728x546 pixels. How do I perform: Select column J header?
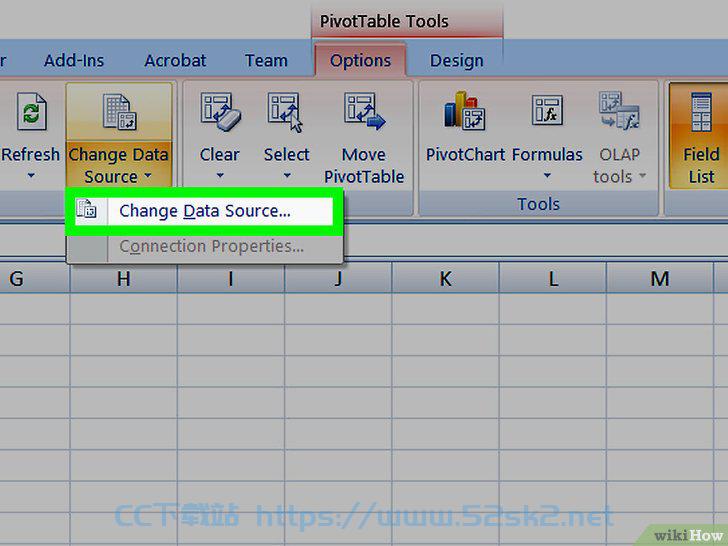338,279
